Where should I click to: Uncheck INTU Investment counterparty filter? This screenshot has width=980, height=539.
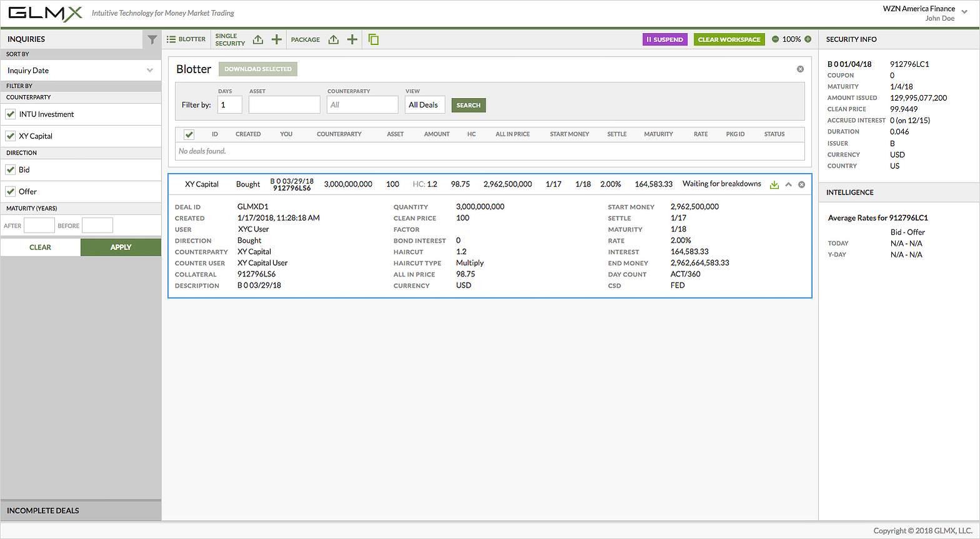[11, 114]
